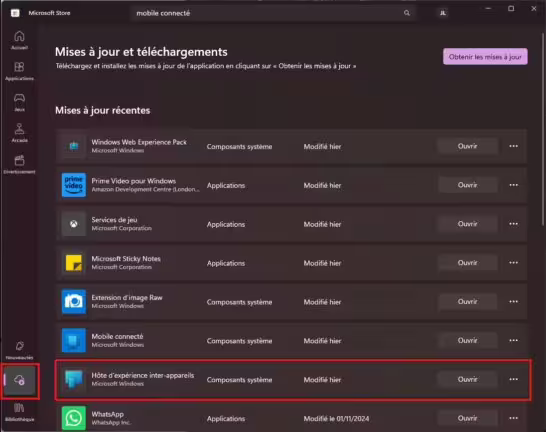This screenshot has height=432, width=546.
Task: Go to Accueil in the sidebar
Action: (x=19, y=40)
